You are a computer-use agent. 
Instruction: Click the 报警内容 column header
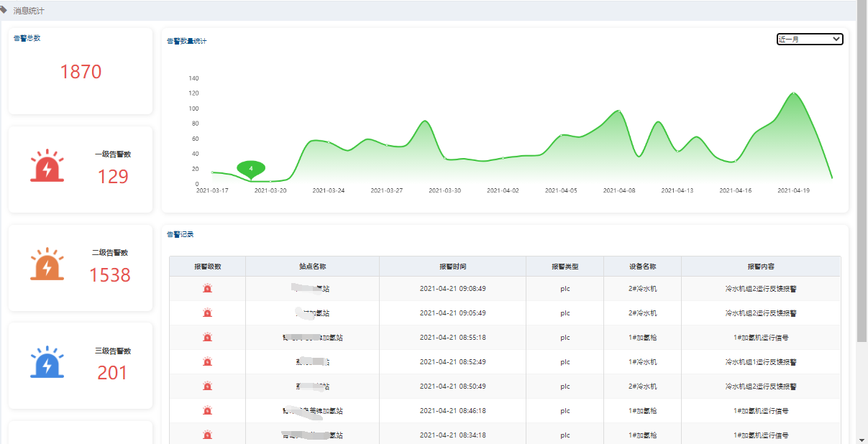pyautogui.click(x=760, y=267)
